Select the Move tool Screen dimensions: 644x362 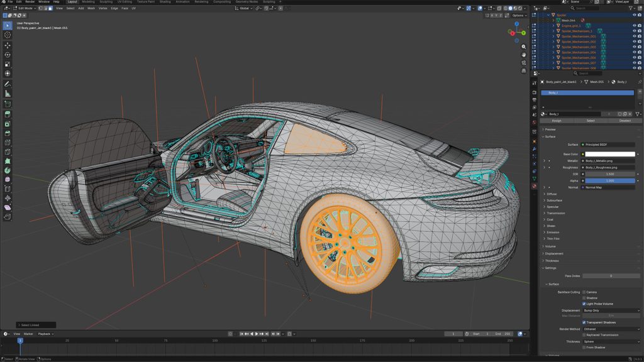coord(8,45)
